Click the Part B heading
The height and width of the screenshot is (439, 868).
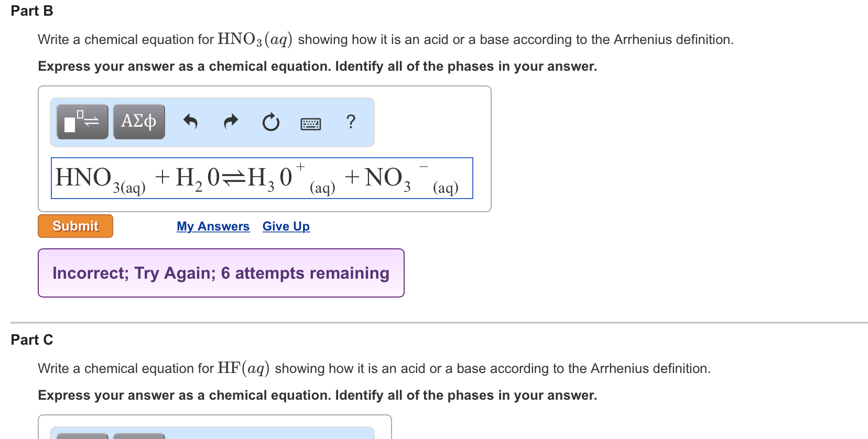(32, 11)
